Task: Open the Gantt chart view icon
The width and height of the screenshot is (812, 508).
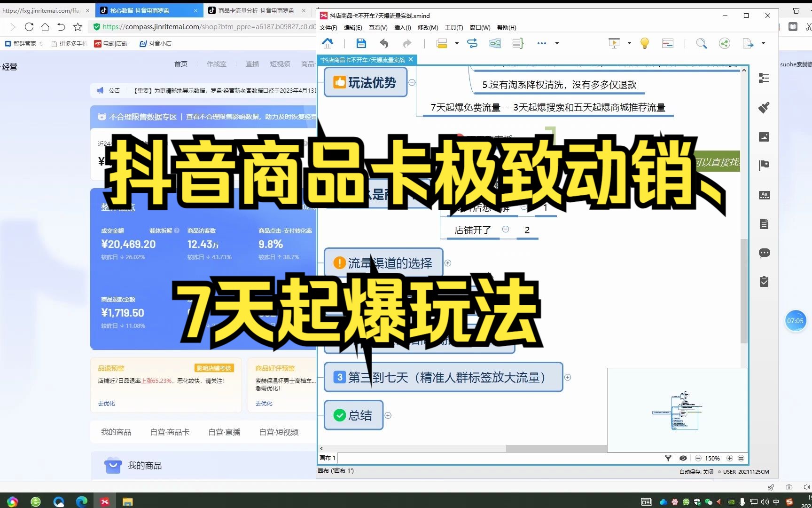Action: click(668, 43)
